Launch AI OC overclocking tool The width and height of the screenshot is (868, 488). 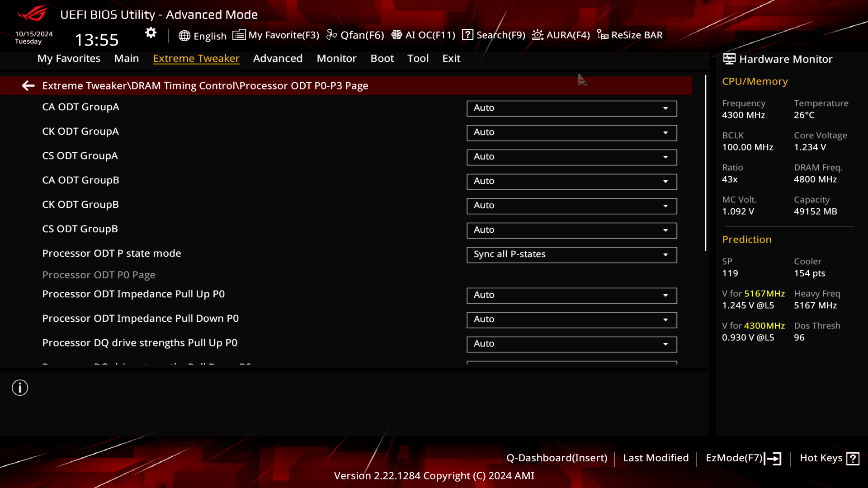(424, 34)
